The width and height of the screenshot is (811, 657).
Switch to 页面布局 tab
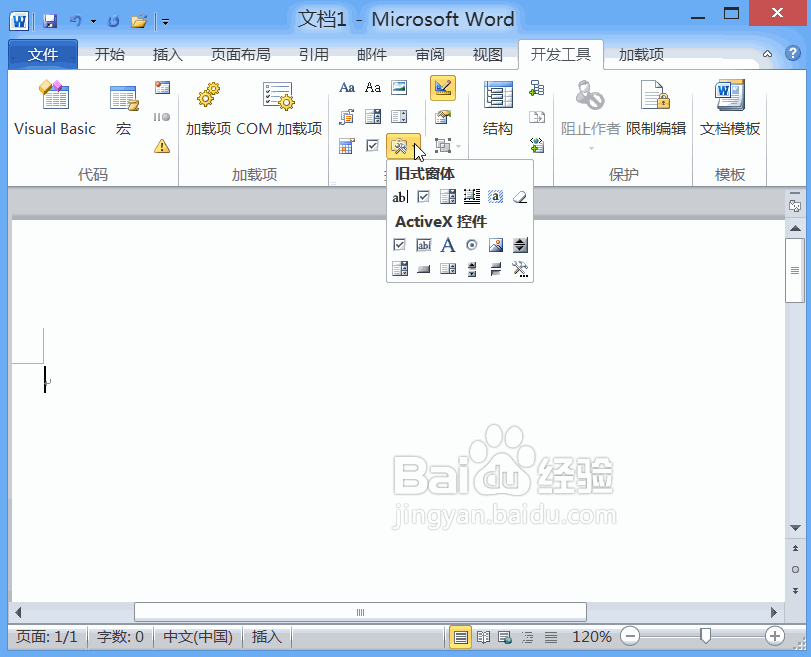[x=241, y=54]
